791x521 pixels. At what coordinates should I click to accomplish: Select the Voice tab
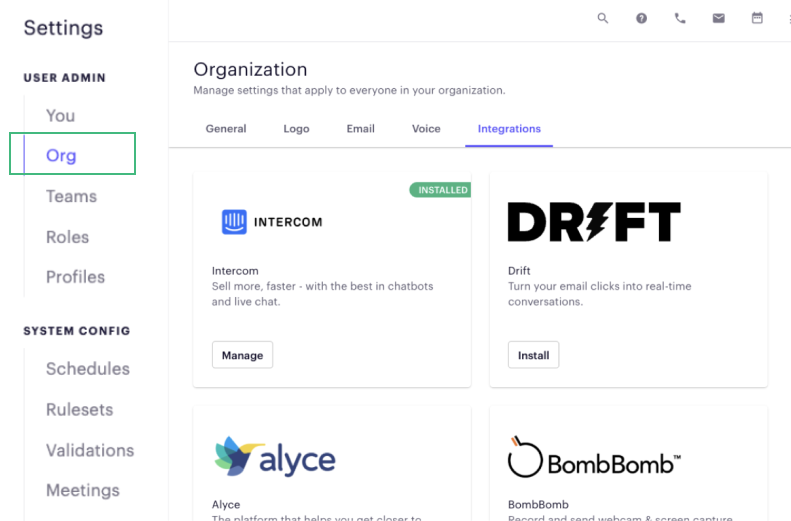pyautogui.click(x=426, y=129)
